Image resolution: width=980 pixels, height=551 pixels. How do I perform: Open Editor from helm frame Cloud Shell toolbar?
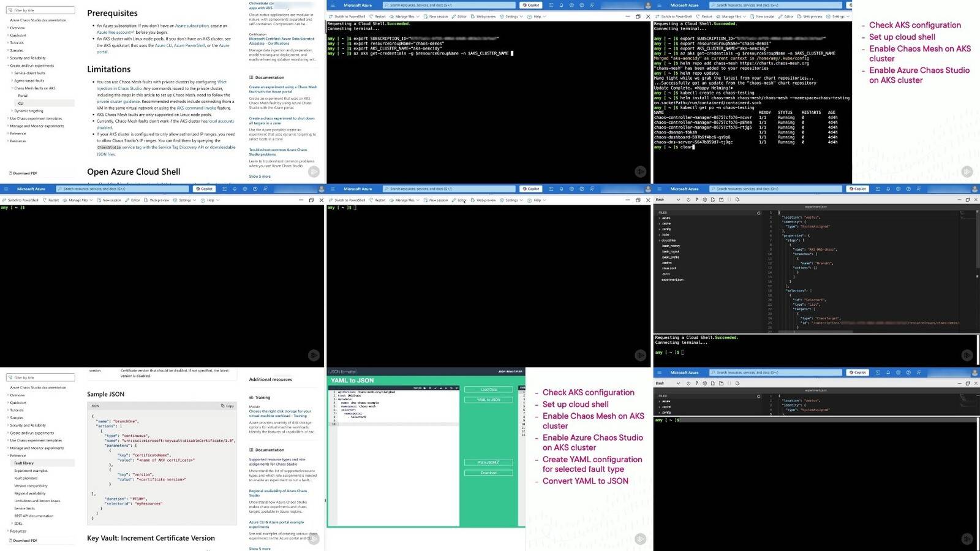[786, 17]
